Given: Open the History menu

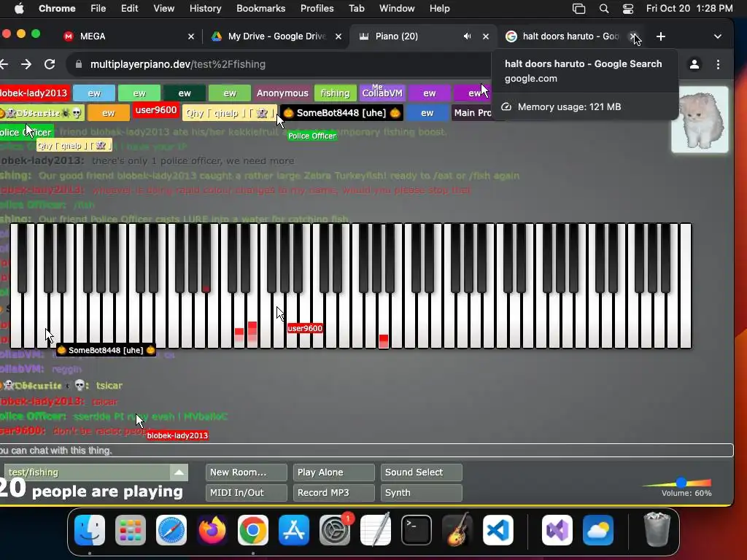Looking at the screenshot, I should click(x=205, y=9).
